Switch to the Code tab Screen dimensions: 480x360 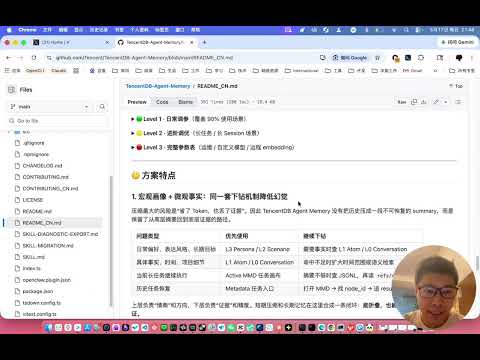[x=162, y=102]
